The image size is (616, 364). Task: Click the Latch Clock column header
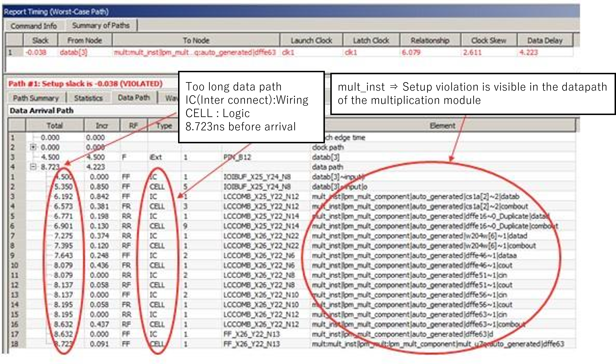371,40
